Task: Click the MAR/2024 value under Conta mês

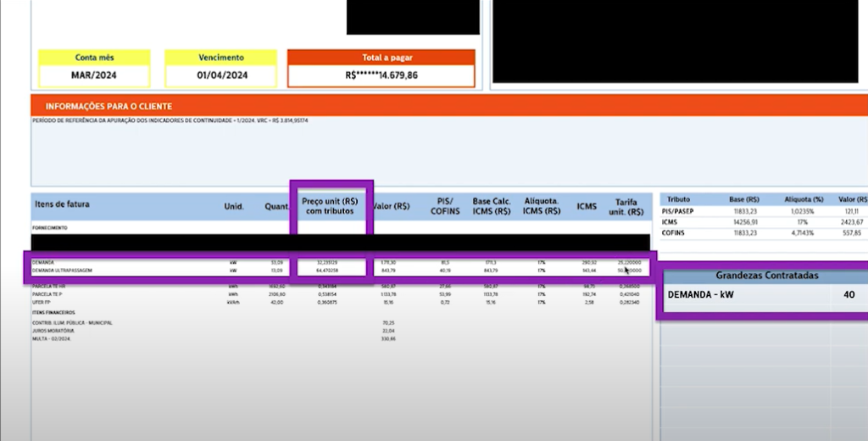Action: click(x=94, y=75)
